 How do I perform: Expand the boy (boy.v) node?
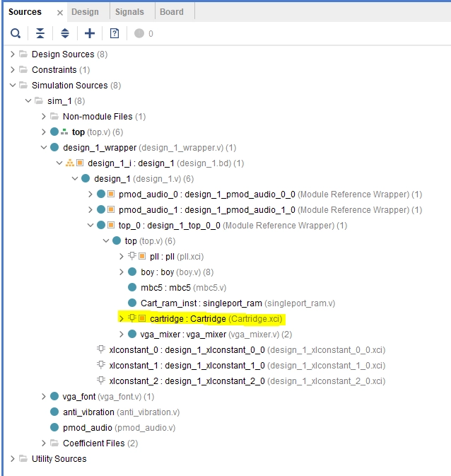[122, 272]
